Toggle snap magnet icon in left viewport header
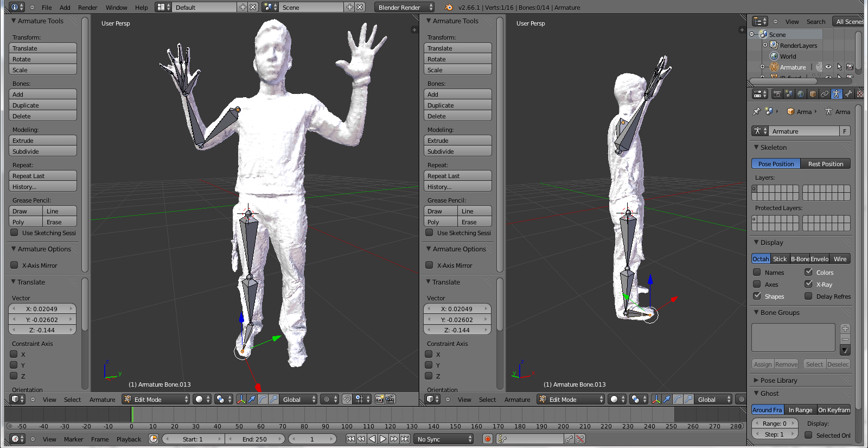 coord(347,399)
